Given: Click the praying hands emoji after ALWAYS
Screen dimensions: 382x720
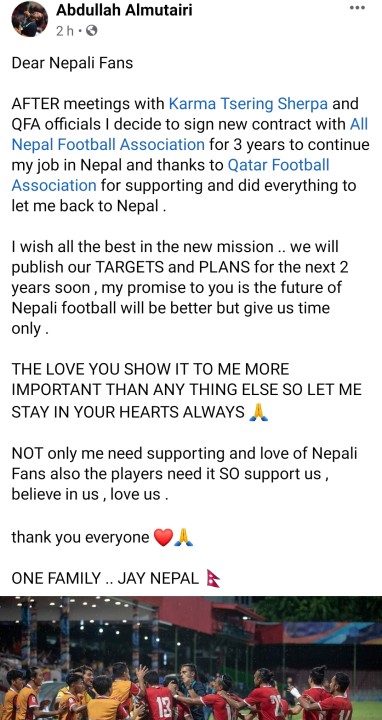Looking at the screenshot, I should pyautogui.click(x=258, y=411).
